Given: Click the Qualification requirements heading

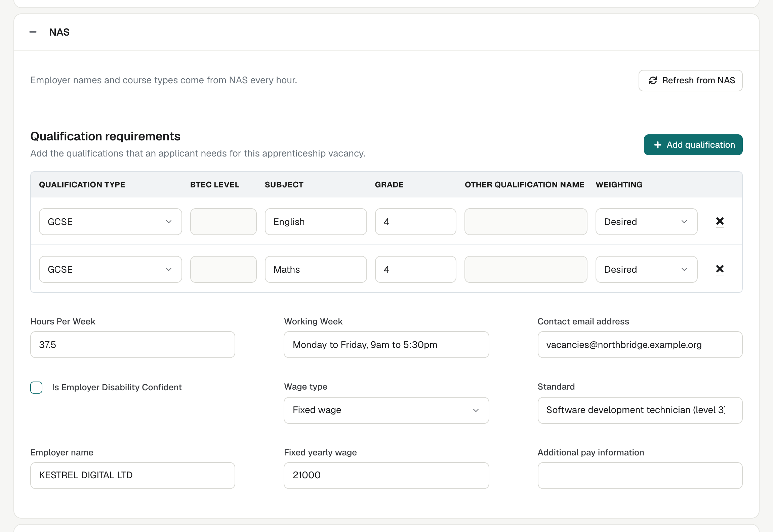Looking at the screenshot, I should 105,136.
